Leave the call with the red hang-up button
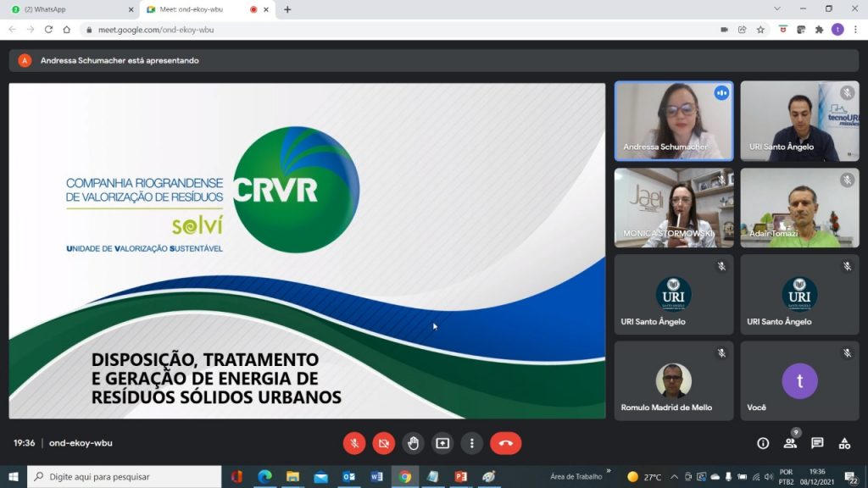The height and width of the screenshot is (488, 868). pyautogui.click(x=505, y=443)
